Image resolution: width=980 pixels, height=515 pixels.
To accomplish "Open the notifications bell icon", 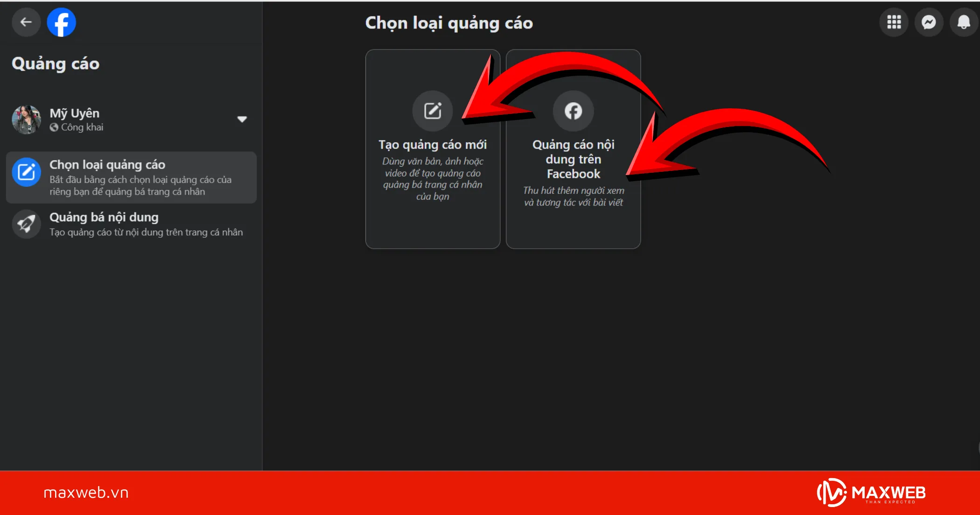I will [x=964, y=22].
